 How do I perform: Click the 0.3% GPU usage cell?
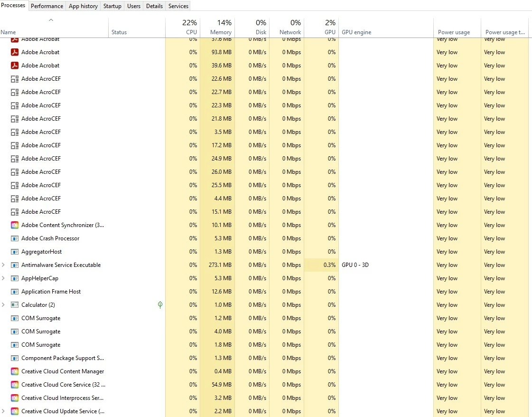coord(321,265)
